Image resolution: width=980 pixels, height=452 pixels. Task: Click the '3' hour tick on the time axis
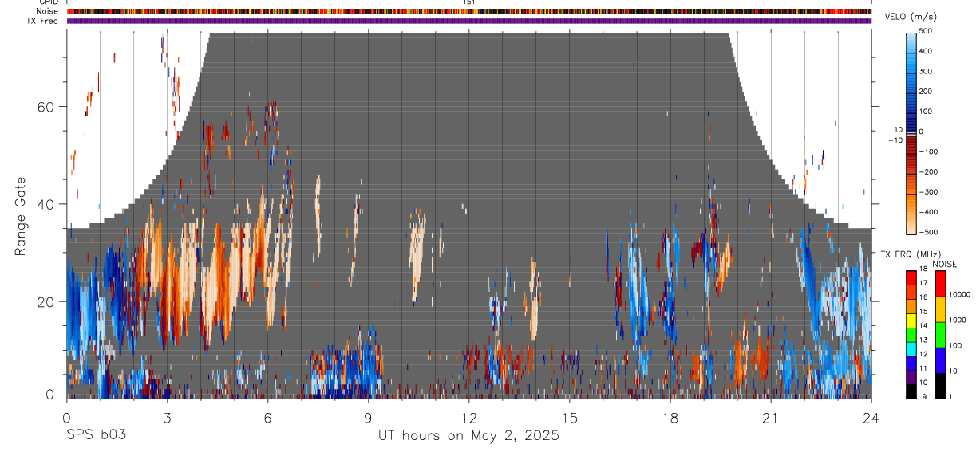click(x=168, y=418)
